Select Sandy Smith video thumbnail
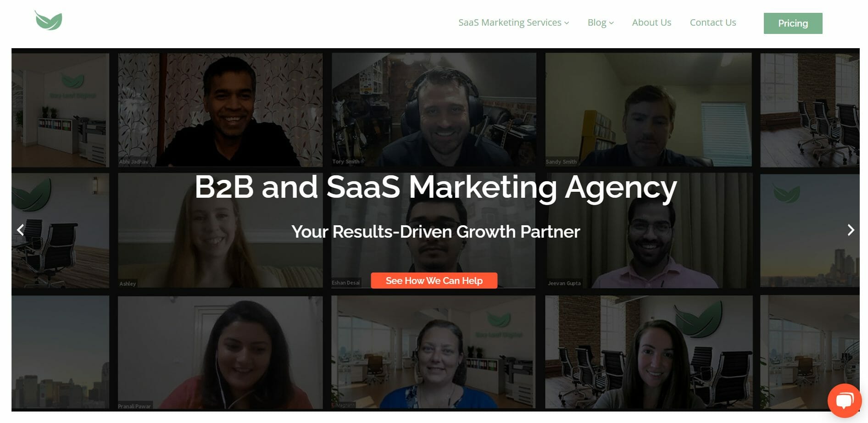This screenshot has width=868, height=423. [x=648, y=109]
